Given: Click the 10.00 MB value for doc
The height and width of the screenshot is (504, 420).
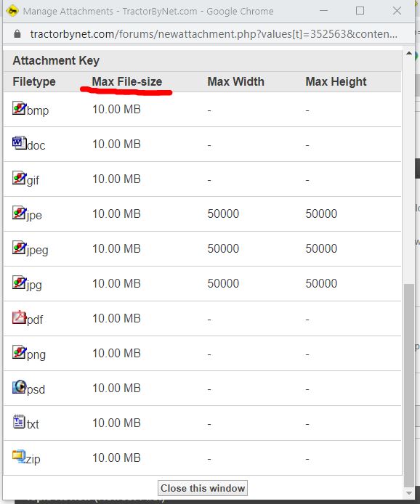Looking at the screenshot, I should 116,144.
